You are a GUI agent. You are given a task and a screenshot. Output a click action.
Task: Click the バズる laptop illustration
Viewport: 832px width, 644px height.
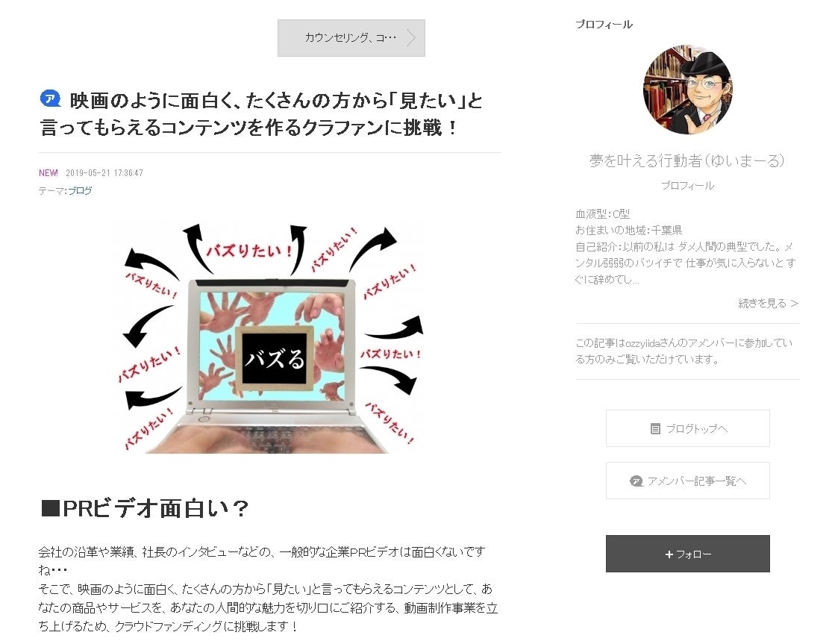tap(269, 337)
